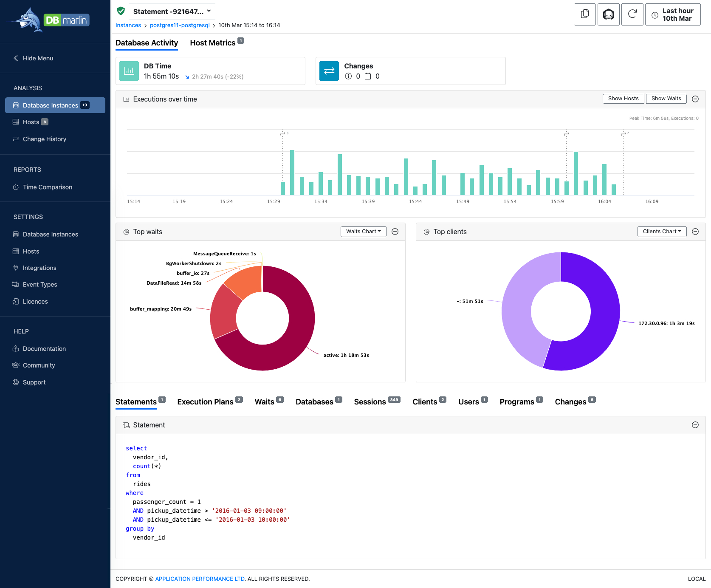711x588 pixels.
Task: Open the Last hour time range button
Action: pyautogui.click(x=673, y=14)
